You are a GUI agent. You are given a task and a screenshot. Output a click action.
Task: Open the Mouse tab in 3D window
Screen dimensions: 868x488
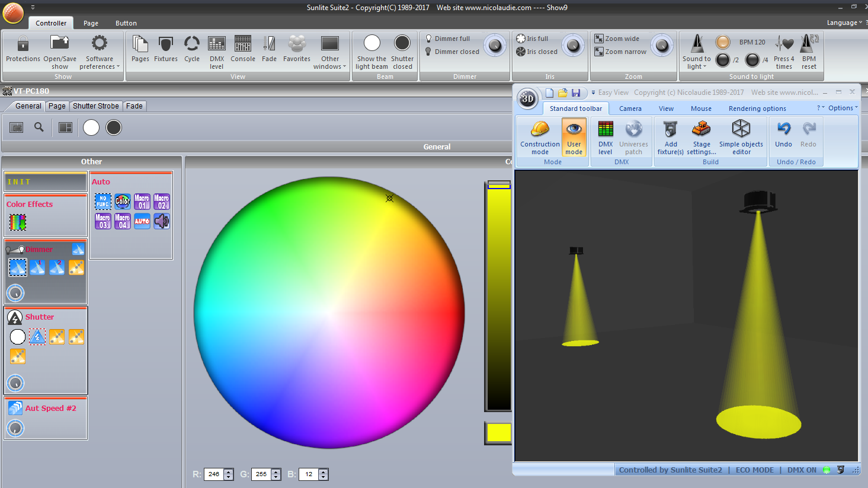click(701, 109)
